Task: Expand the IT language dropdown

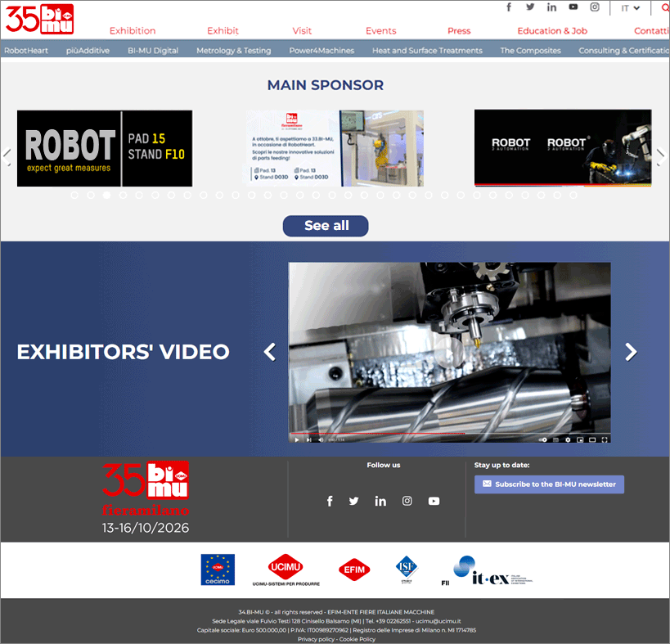Action: coord(630,8)
